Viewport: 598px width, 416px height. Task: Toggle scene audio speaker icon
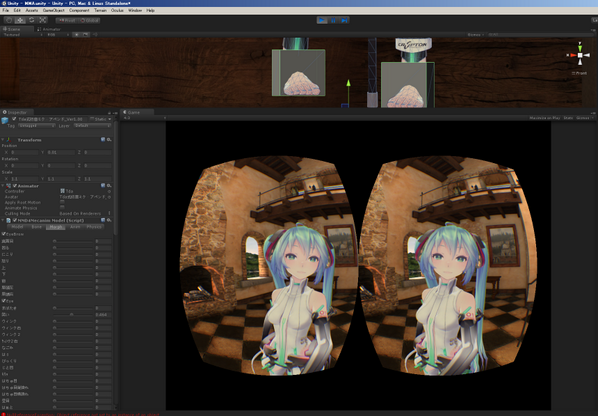coord(95,35)
